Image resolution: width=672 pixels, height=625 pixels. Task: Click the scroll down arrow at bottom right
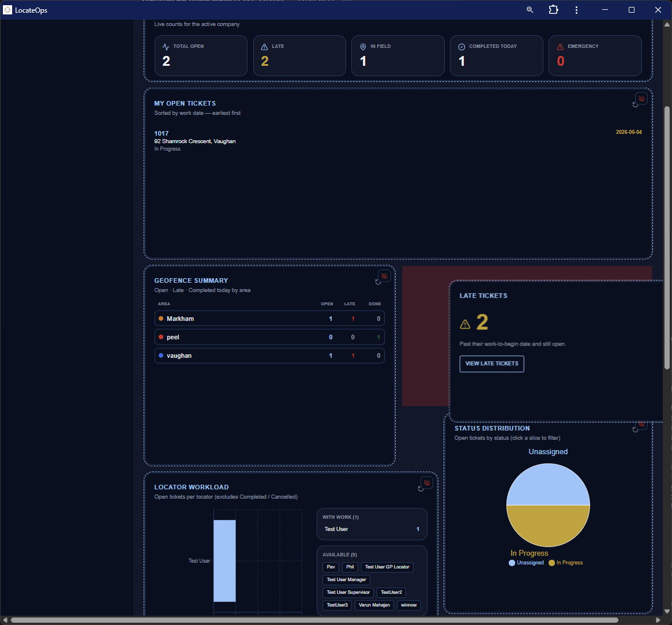(x=667, y=611)
